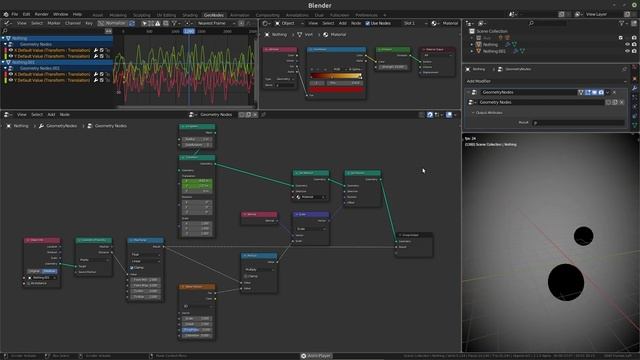Click the Result attribute input field
The image size is (640, 360).
(578, 122)
